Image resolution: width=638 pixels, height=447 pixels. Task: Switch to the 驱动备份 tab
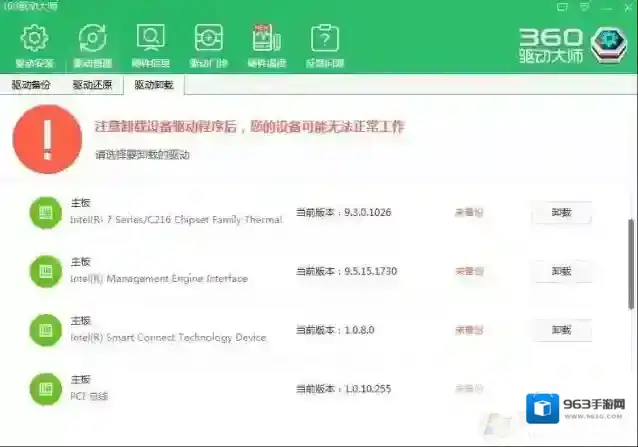pyautogui.click(x=31, y=86)
